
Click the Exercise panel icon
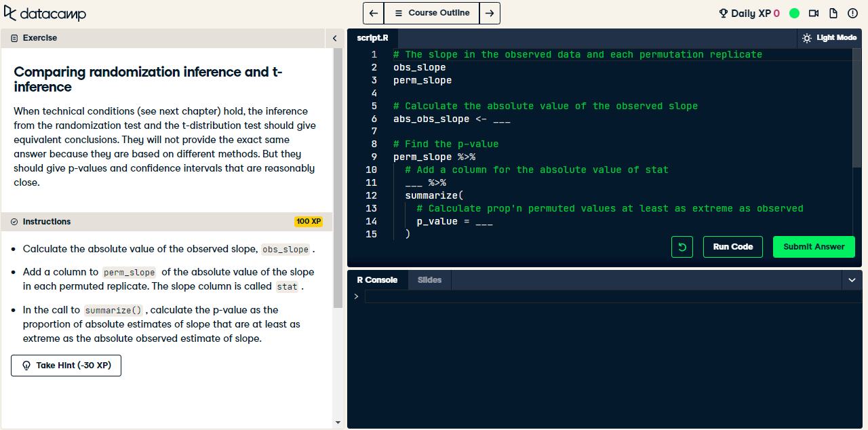click(x=14, y=37)
